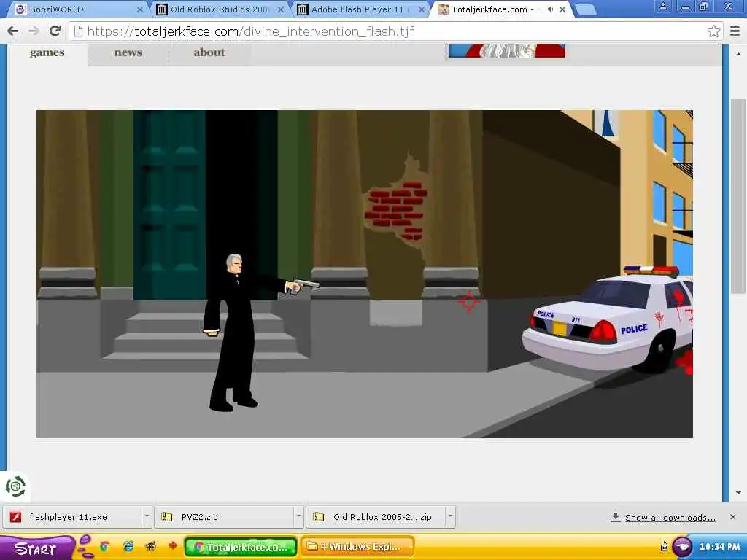Image resolution: width=747 pixels, height=560 pixels.
Task: Close the Adobe Flash Player 11 tab
Action: (421, 9)
